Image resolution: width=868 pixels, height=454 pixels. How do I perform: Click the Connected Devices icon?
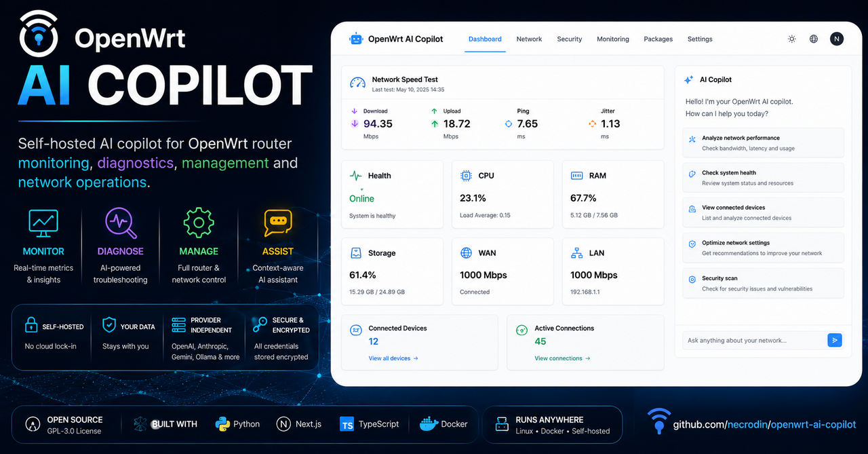click(355, 330)
